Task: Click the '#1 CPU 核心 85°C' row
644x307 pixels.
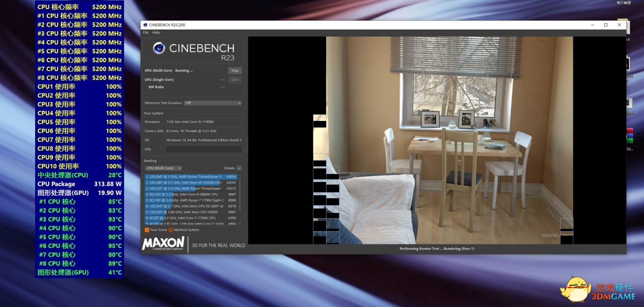Action: 80,202
